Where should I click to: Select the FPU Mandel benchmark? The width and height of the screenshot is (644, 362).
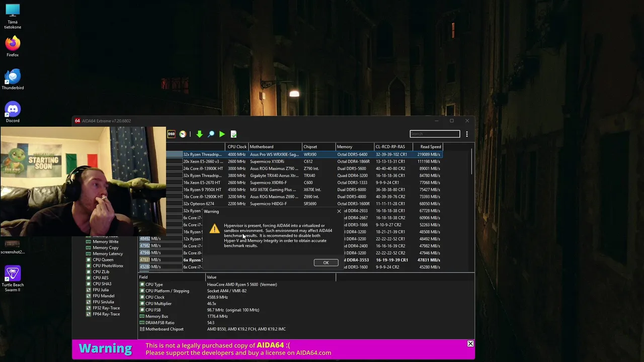pos(103,296)
